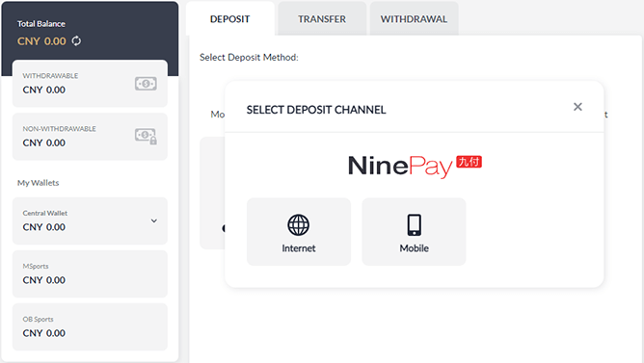Close the Select Deposit Channel dialog
This screenshot has height=363, width=644.
click(x=577, y=107)
